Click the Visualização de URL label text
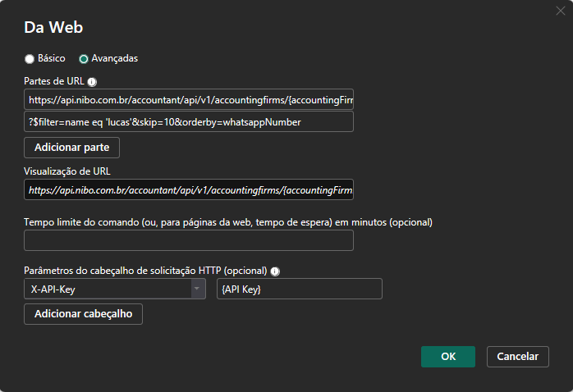The image size is (573, 392). (x=66, y=171)
